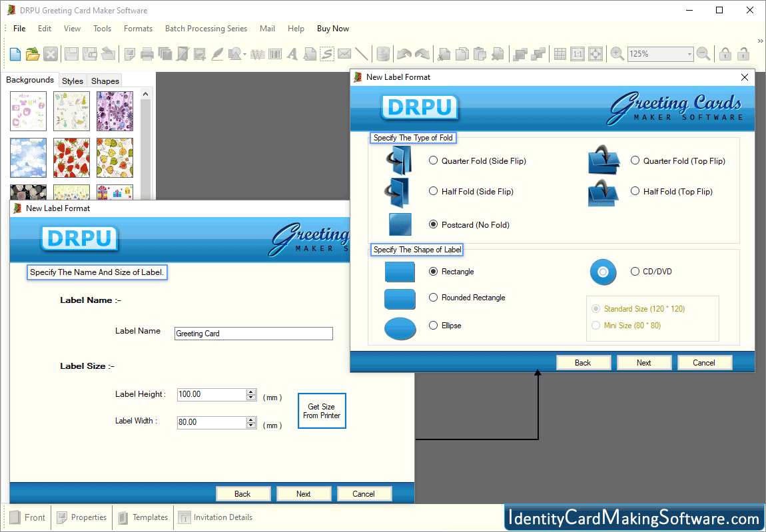The image size is (766, 532).
Task: Open the Tools menu
Action: pyautogui.click(x=102, y=29)
